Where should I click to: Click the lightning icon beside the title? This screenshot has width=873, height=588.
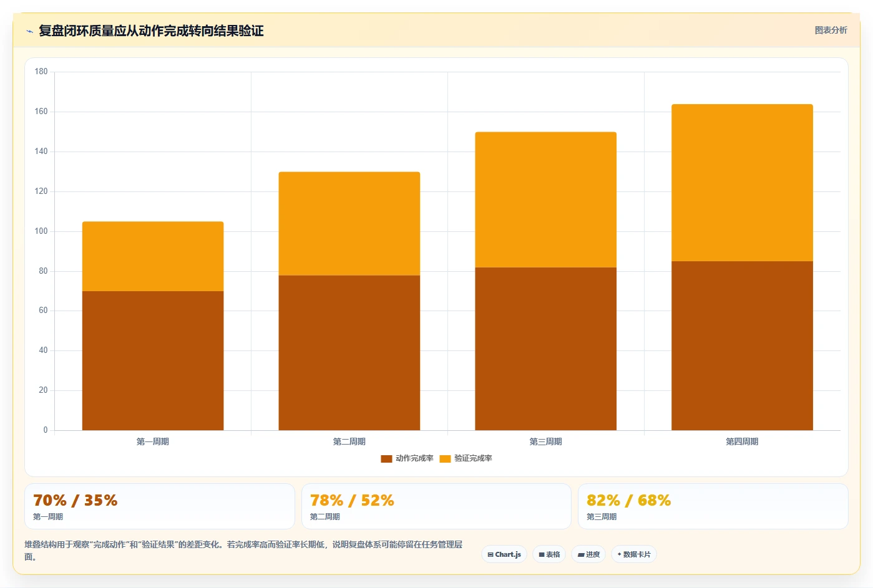pos(29,31)
